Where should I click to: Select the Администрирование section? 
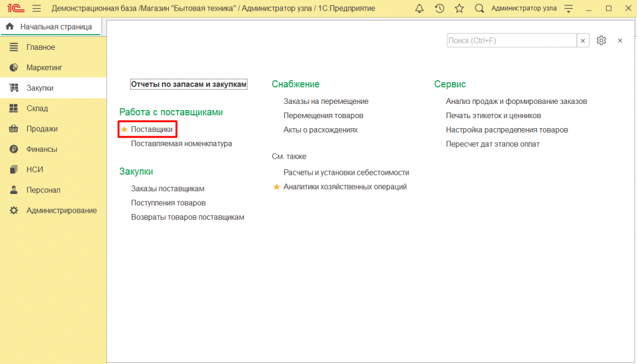(x=61, y=210)
